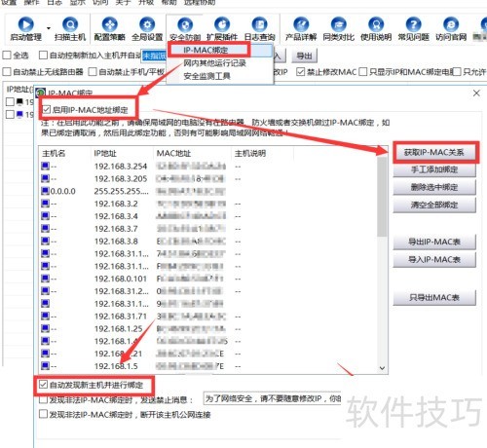Open the 安全防御 toolbar dropdown
This screenshot has height=448, width=487.
coord(185,28)
